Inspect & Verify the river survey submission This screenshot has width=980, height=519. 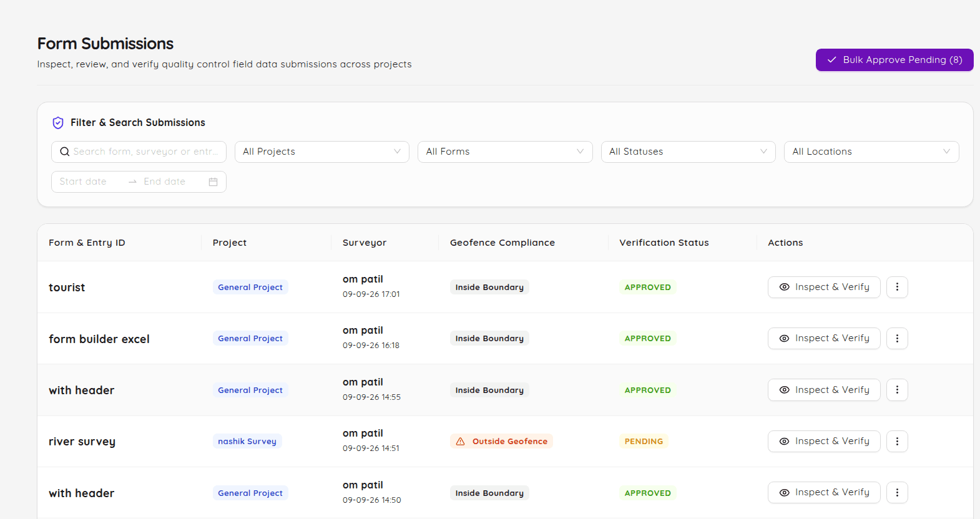click(824, 441)
